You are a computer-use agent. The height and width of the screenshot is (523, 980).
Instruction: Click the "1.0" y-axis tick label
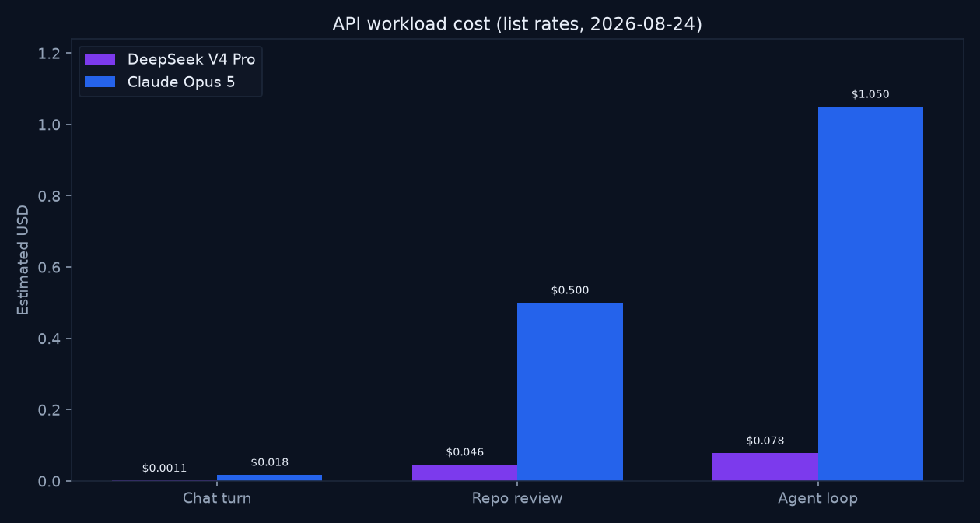[x=50, y=125]
